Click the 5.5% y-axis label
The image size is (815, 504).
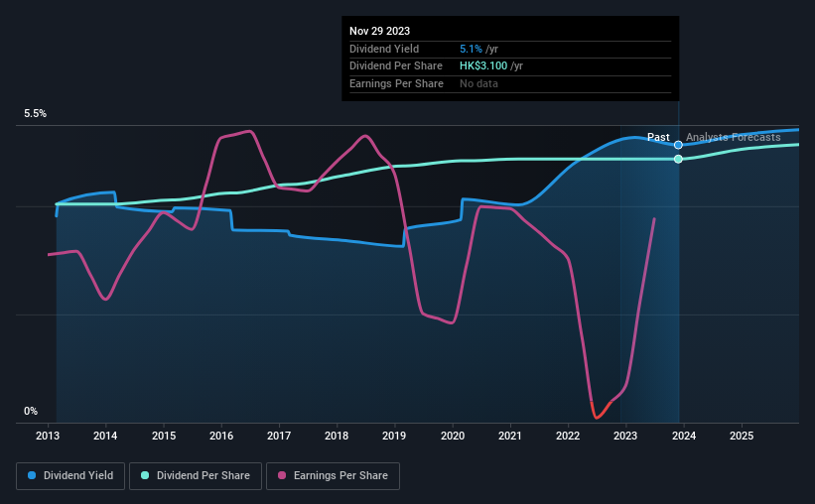point(36,114)
